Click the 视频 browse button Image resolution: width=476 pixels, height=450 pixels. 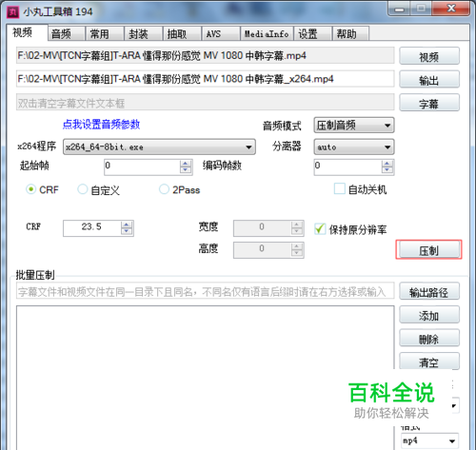[x=429, y=56]
